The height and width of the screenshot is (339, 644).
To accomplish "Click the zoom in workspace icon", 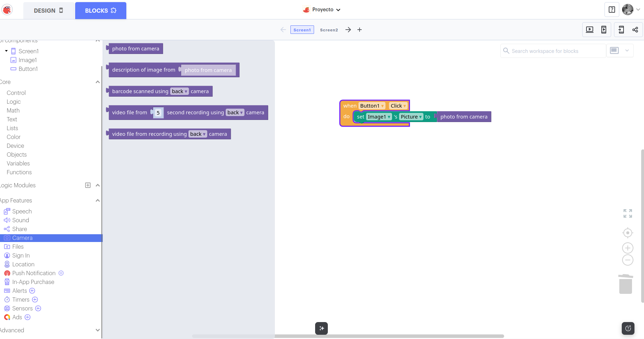I will click(x=627, y=248).
